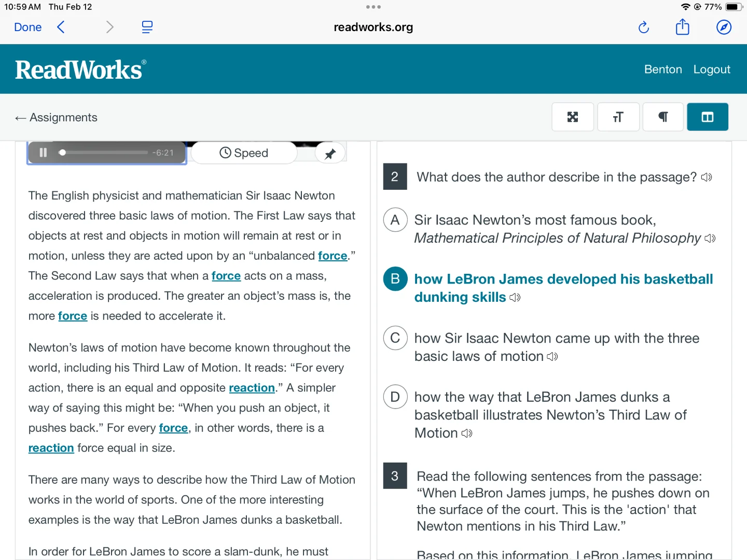Toggle the paragraph formatting icon
This screenshot has height=560, width=747.
tap(663, 117)
